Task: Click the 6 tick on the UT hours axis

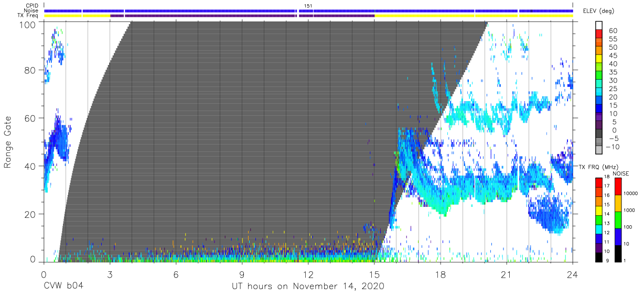Action: click(x=176, y=274)
